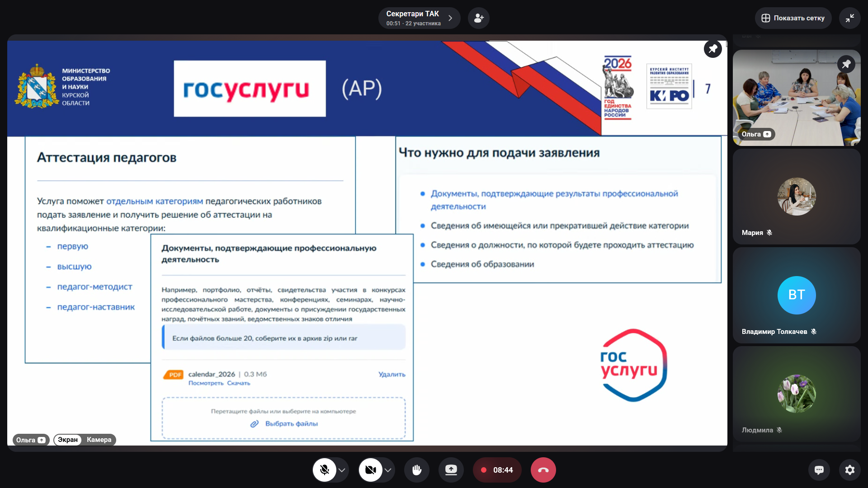The width and height of the screenshot is (868, 488).
Task: Open the microphone options dropdown arrow
Action: pos(342,470)
